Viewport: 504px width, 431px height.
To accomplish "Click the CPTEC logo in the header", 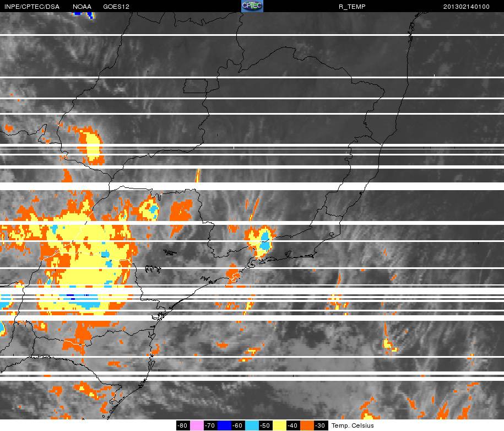I will click(252, 6).
